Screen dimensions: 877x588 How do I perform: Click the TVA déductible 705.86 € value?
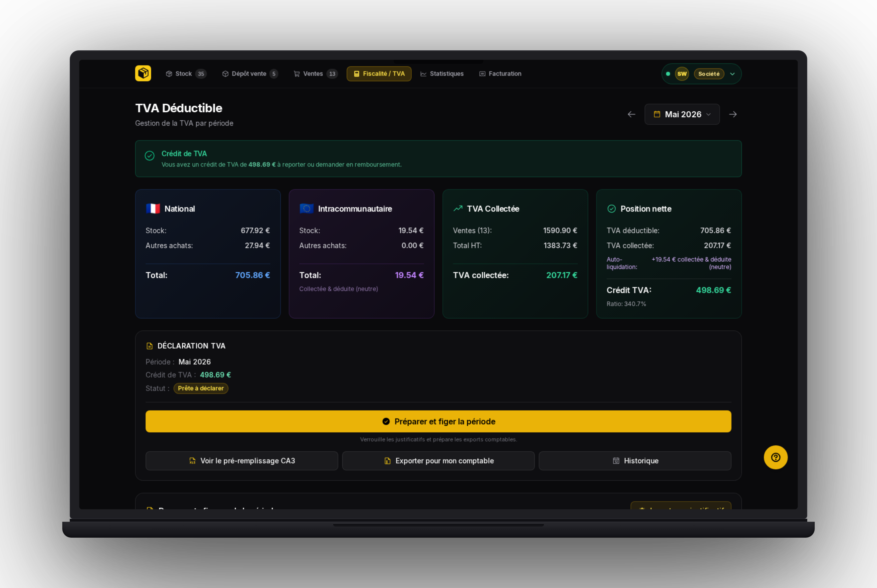click(715, 231)
